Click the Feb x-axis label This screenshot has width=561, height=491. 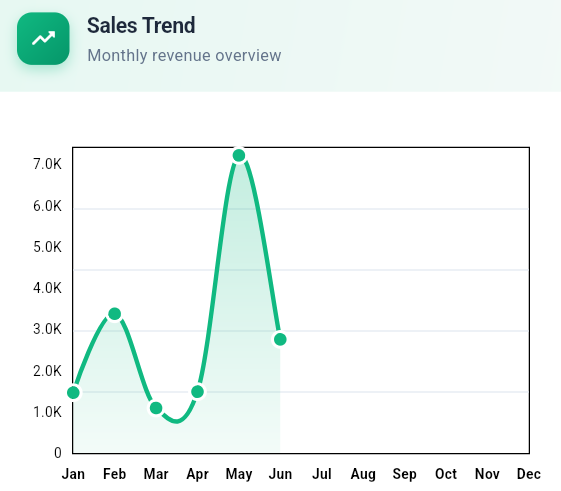pos(114,474)
